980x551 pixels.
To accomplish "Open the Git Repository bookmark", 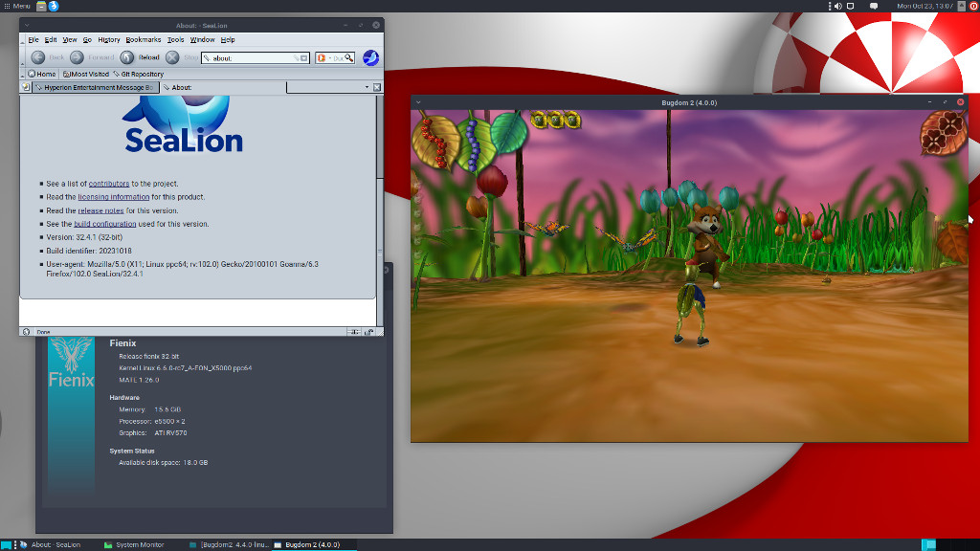I will point(138,74).
